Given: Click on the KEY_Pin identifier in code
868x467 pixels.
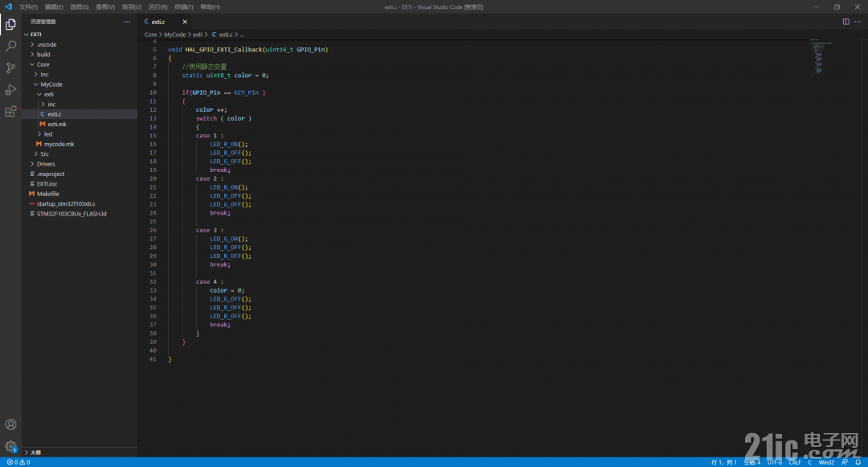Looking at the screenshot, I should (247, 92).
